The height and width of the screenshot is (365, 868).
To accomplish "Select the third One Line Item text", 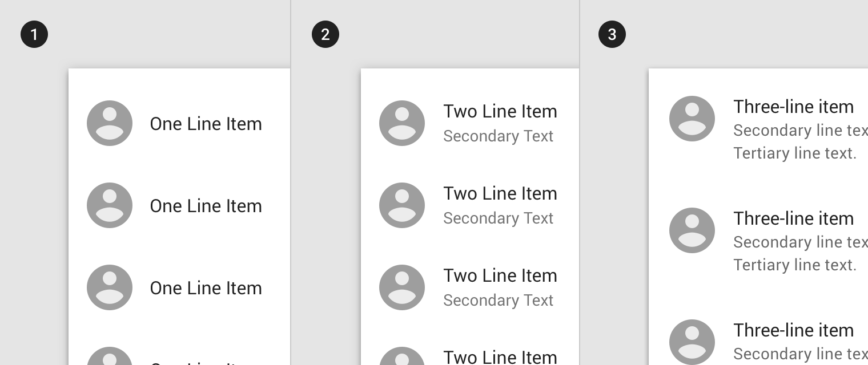I will point(206,288).
